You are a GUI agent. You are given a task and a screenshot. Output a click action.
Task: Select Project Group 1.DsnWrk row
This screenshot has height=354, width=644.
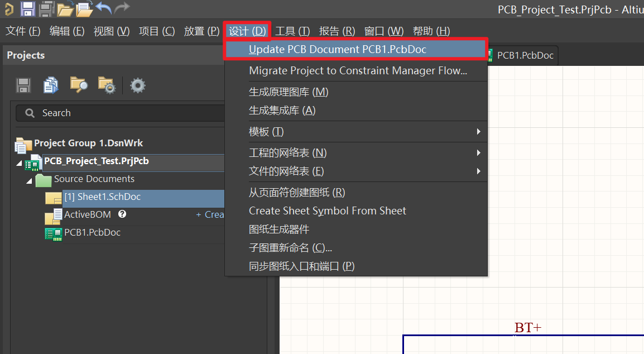pos(88,143)
